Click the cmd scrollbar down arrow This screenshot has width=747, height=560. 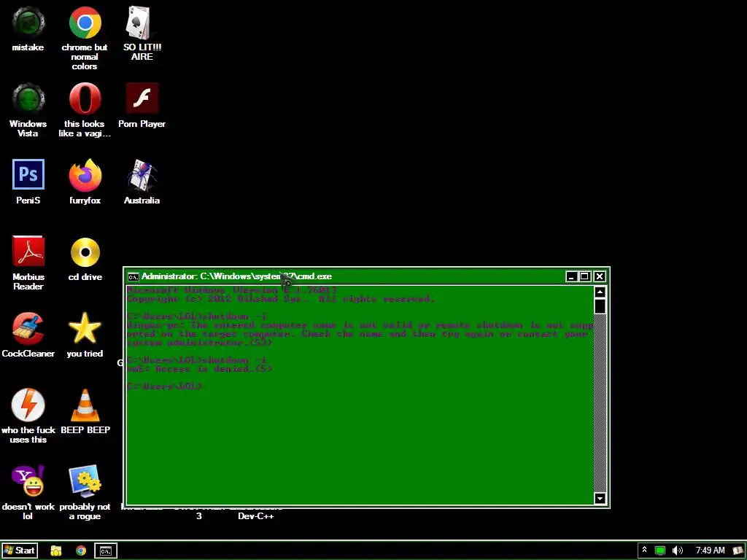(x=600, y=499)
